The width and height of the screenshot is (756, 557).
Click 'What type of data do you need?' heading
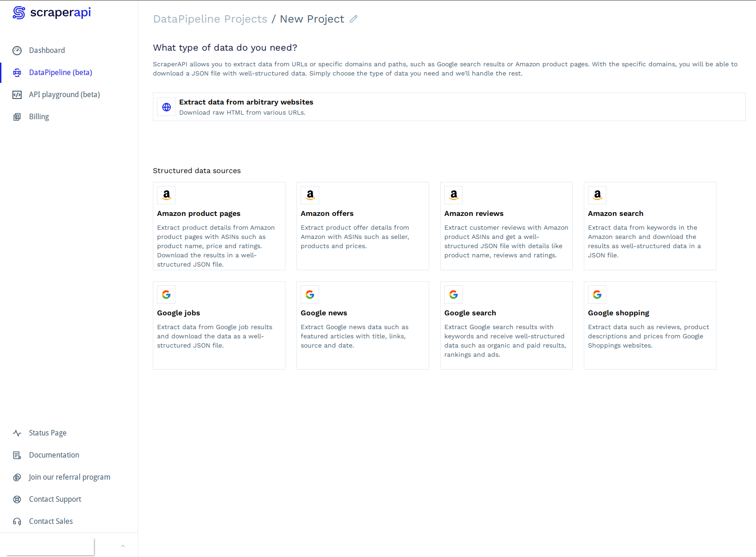[225, 48]
